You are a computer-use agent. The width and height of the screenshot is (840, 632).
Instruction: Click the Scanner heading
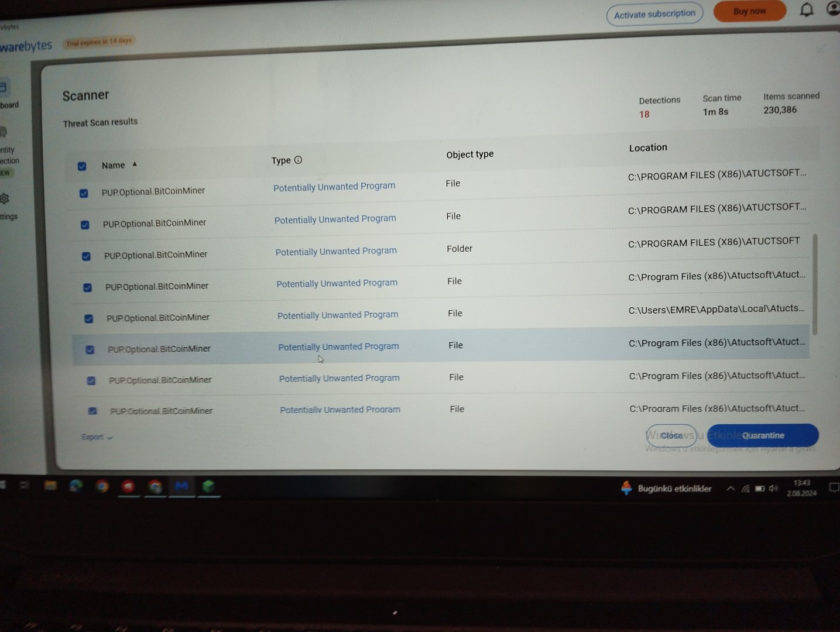click(85, 95)
